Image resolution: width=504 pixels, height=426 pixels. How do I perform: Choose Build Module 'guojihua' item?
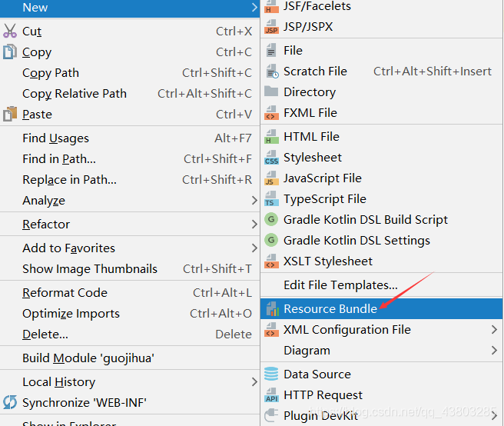point(130,358)
